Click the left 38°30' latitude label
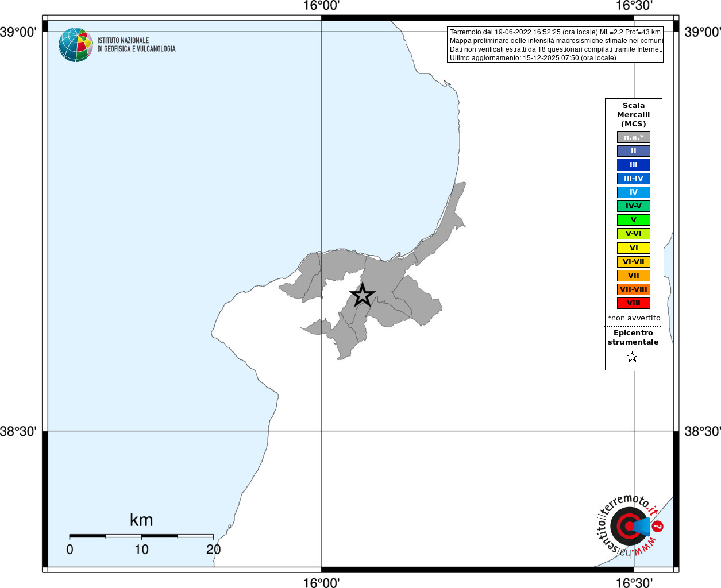The image size is (721, 588). [x=18, y=431]
